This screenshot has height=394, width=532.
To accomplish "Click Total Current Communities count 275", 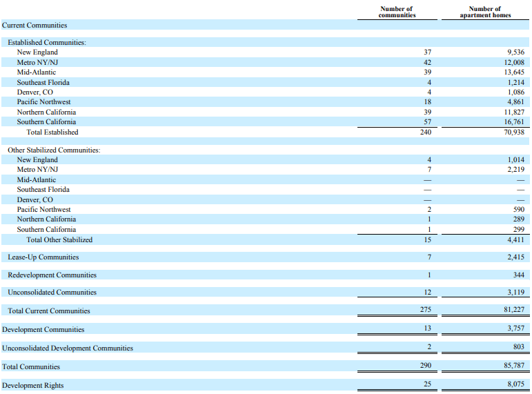I will click(x=426, y=310).
